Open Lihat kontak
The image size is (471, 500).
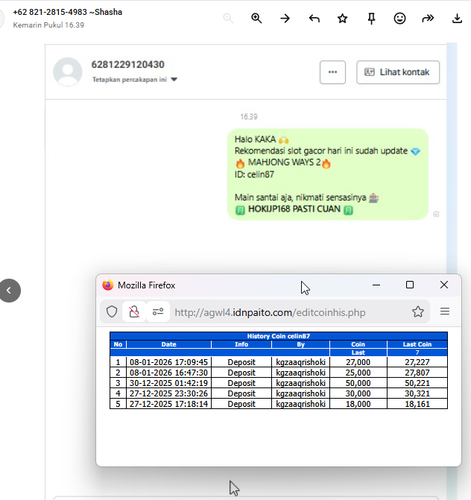[x=398, y=72]
